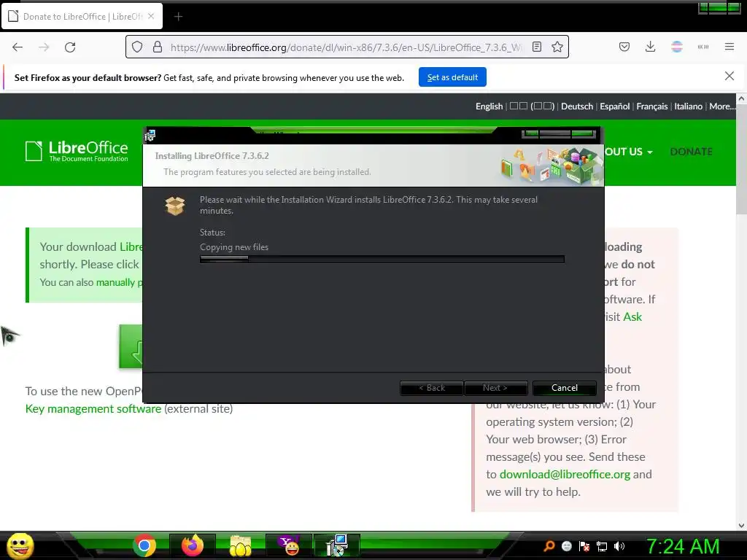Open Key management software link
Screen dimensions: 747x560
point(93,408)
